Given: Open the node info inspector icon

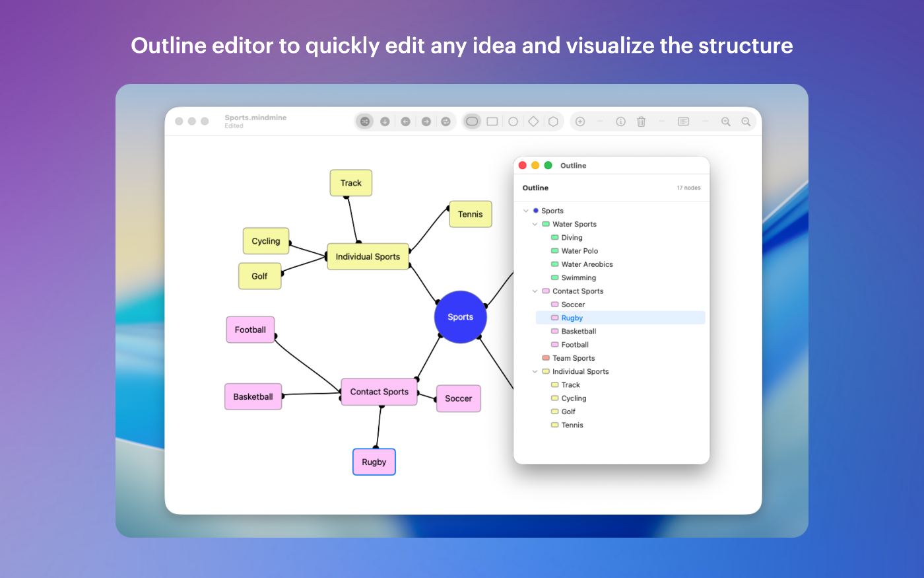Looking at the screenshot, I should point(620,122).
